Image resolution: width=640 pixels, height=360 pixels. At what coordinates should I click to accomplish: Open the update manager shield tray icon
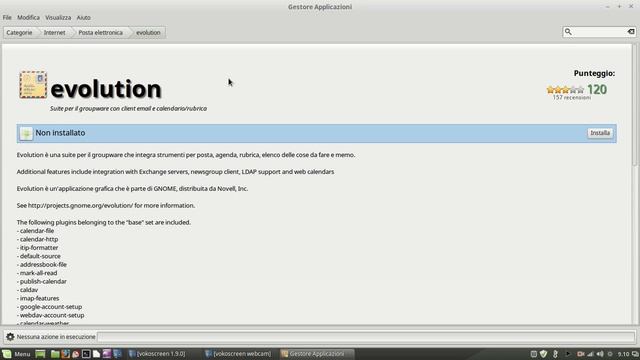coord(544,354)
